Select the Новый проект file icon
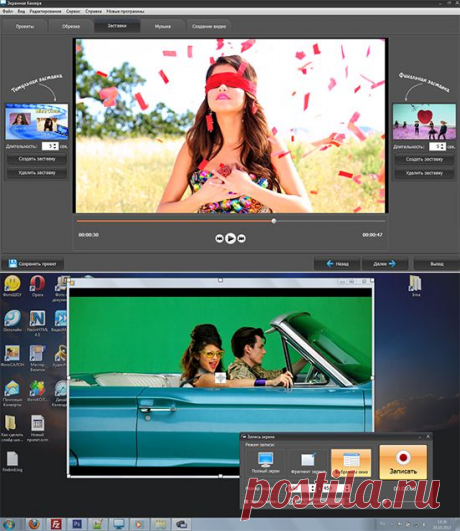The width and height of the screenshot is (460, 531). click(x=37, y=429)
